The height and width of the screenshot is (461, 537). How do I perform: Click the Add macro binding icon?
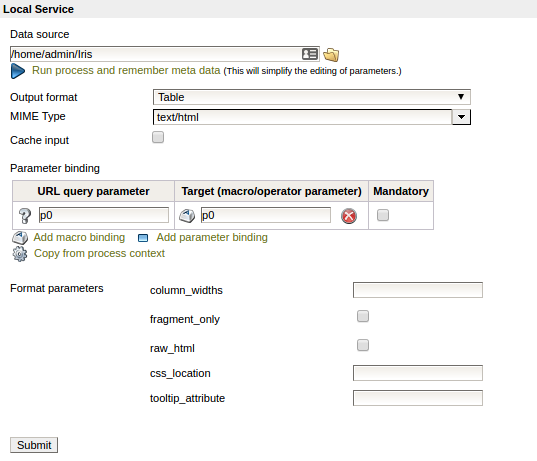(x=20, y=238)
